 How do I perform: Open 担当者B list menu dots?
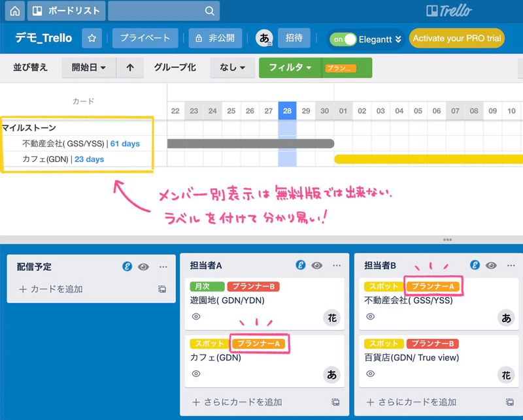point(511,265)
